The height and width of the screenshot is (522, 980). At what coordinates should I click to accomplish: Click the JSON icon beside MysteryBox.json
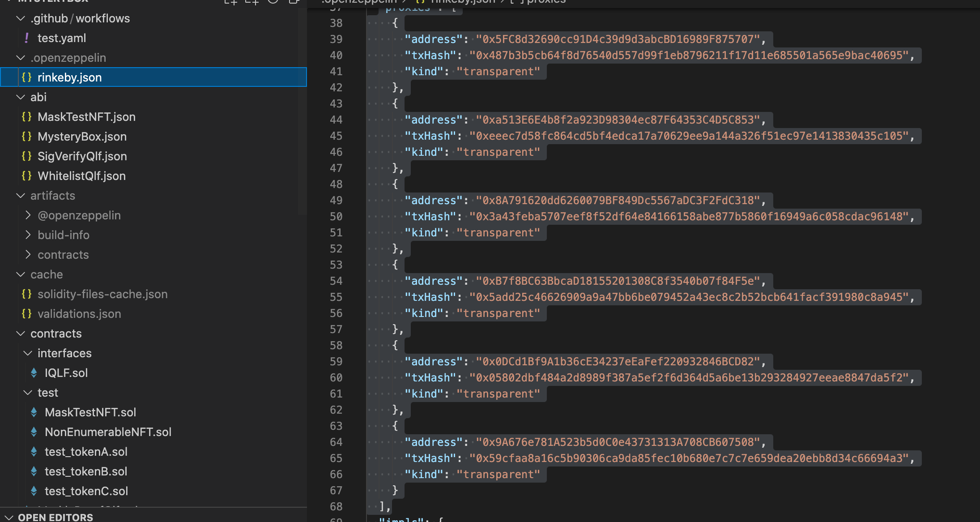tap(26, 137)
